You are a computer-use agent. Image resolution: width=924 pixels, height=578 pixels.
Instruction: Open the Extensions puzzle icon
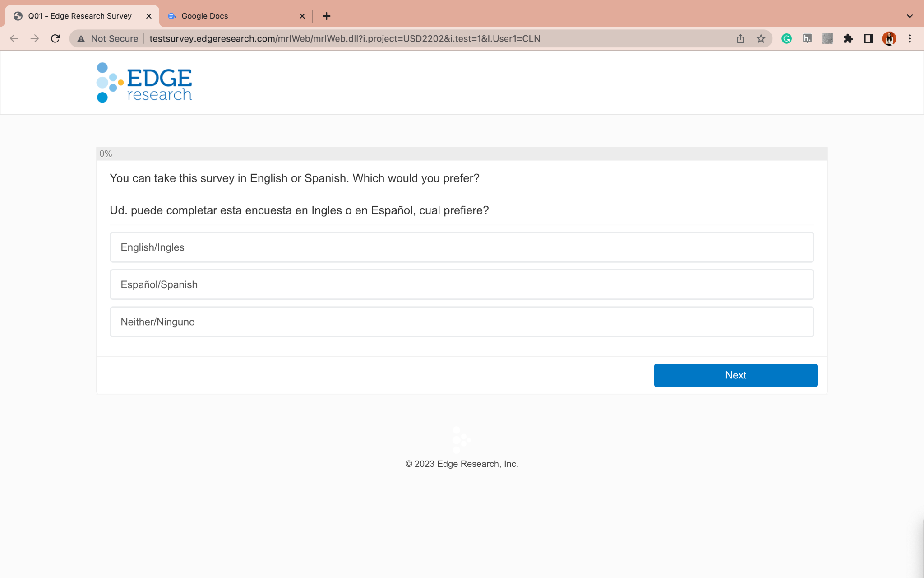tap(848, 39)
